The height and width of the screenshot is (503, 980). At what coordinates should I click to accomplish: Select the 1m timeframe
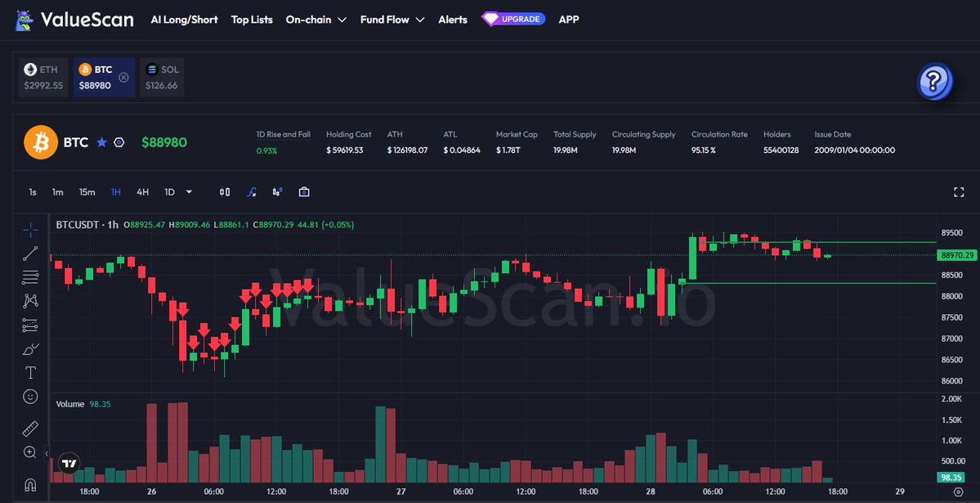point(57,192)
